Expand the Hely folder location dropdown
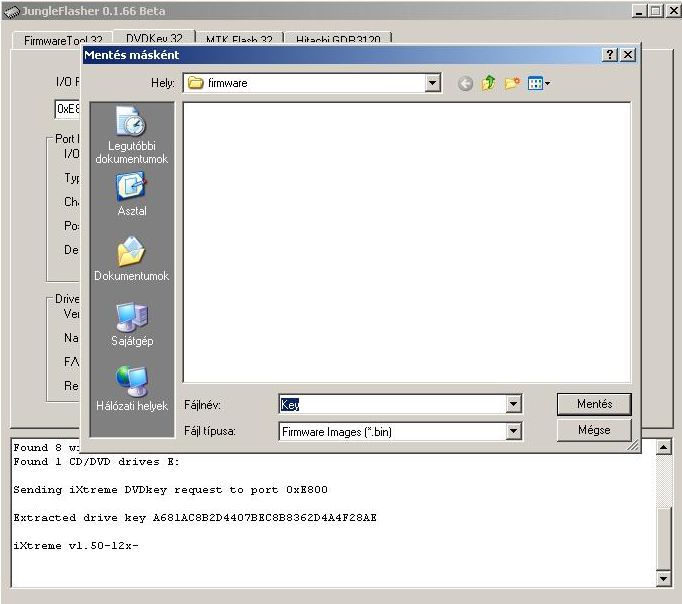682x604 pixels. pos(433,84)
